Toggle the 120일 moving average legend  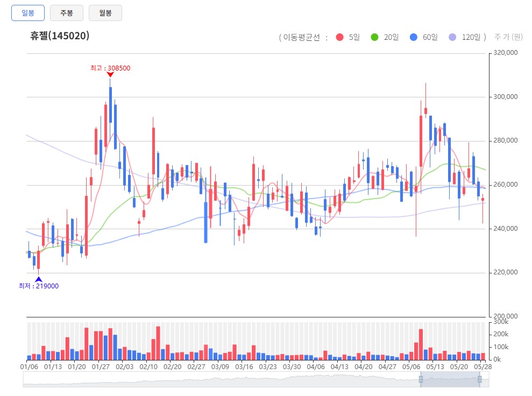click(464, 37)
